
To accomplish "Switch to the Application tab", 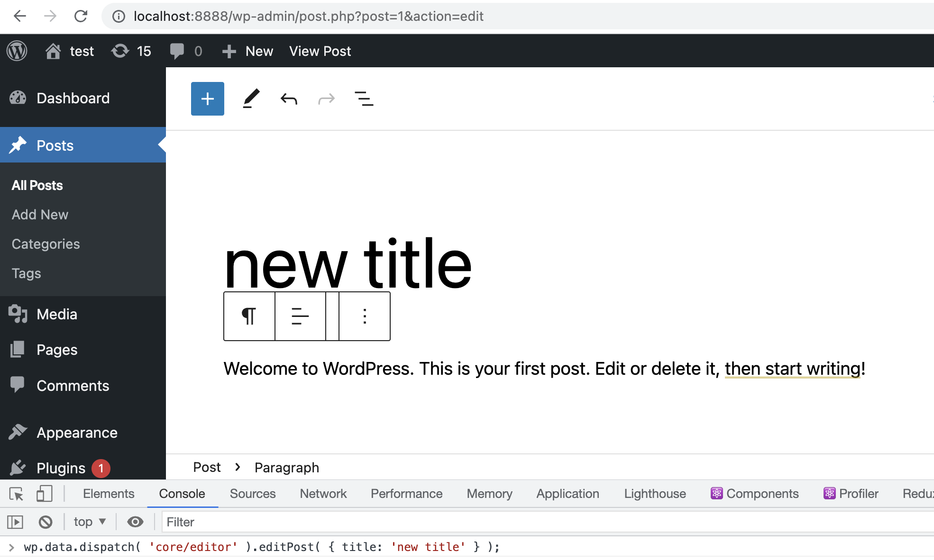I will (568, 494).
